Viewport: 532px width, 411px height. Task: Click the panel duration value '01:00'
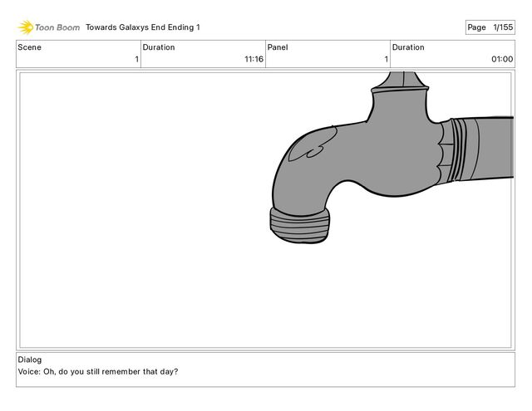click(x=502, y=59)
